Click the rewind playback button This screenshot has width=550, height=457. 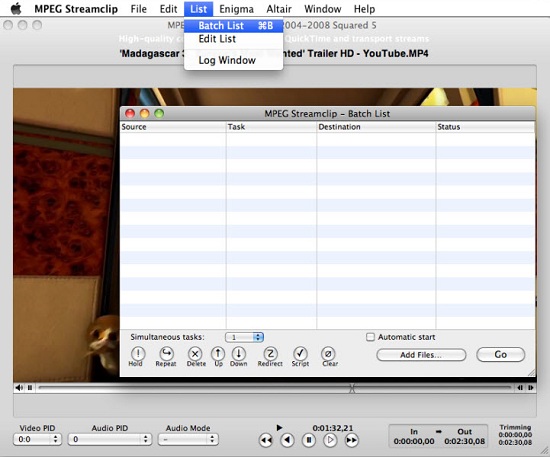click(x=266, y=440)
